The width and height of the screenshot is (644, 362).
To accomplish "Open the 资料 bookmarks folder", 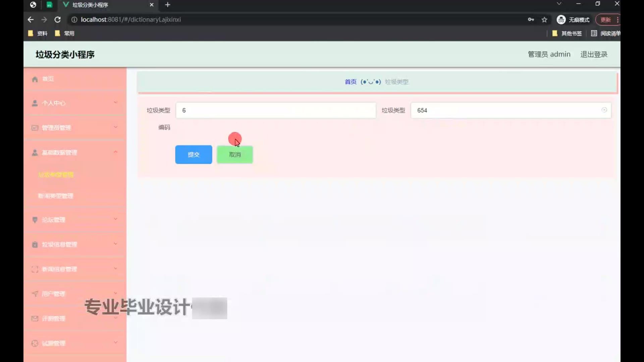I will click(x=38, y=33).
